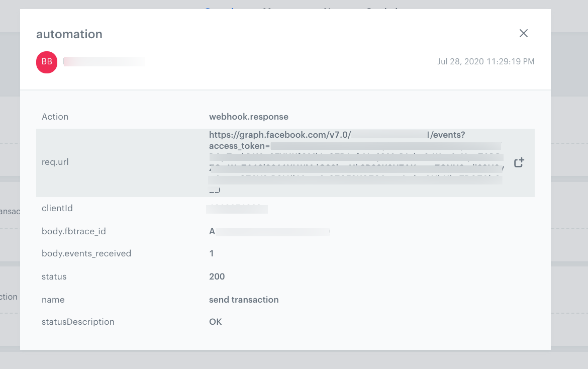588x369 pixels.
Task: Click the Jul 28 2020 timestamp
Action: [x=486, y=61]
